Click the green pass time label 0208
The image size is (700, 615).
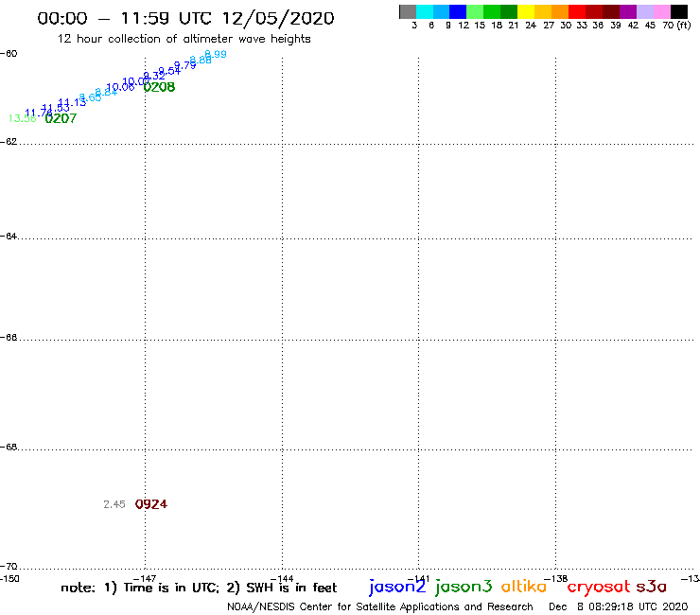point(159,87)
